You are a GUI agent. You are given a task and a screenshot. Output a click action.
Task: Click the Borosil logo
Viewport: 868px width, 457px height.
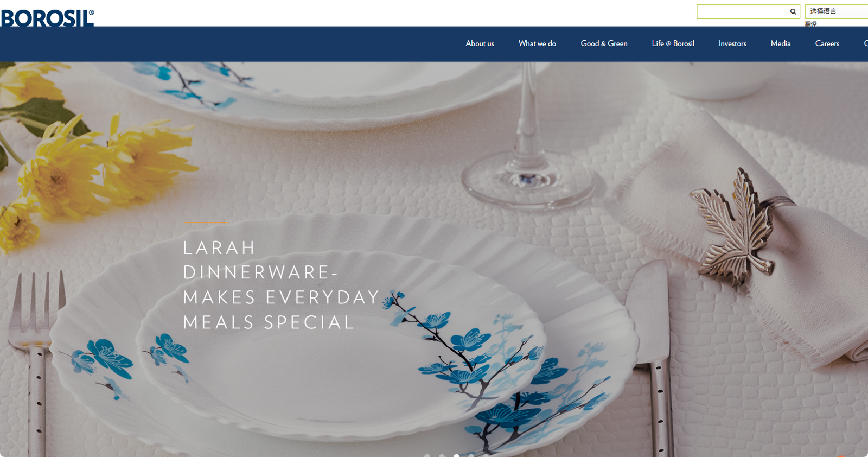coord(47,18)
